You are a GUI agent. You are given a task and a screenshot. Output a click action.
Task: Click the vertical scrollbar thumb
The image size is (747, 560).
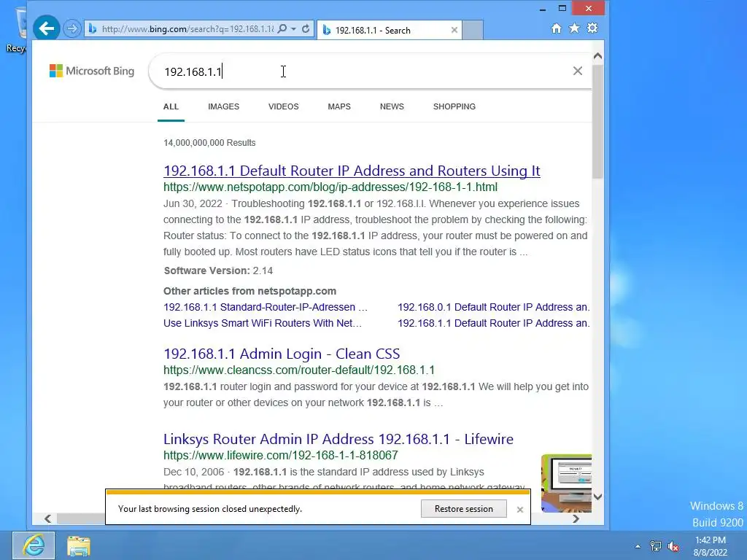click(x=598, y=122)
